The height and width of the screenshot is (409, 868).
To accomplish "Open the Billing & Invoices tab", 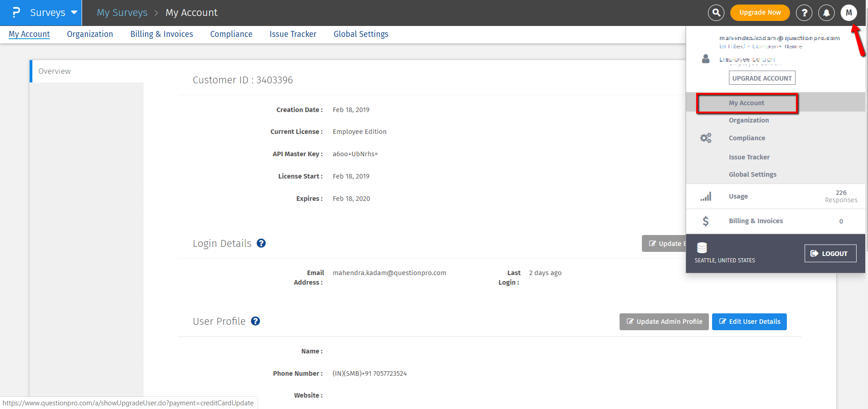I will click(x=162, y=34).
